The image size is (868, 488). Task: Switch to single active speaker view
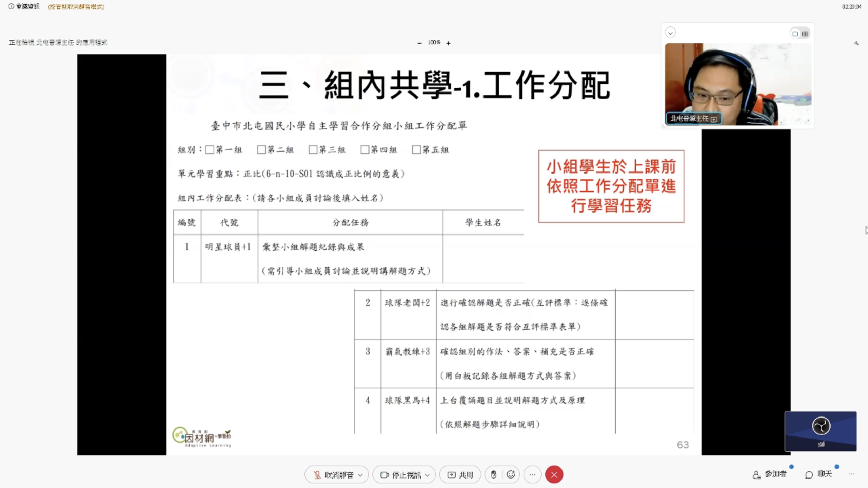point(795,34)
